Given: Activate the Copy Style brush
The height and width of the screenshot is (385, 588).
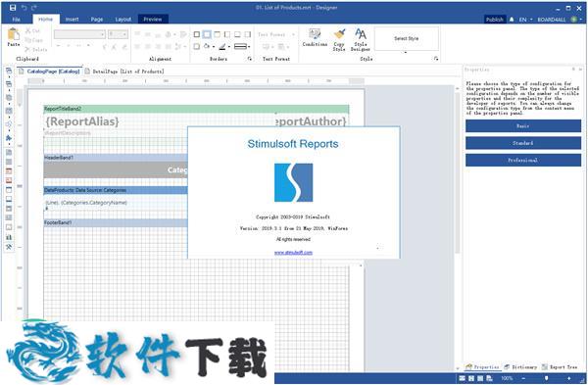Looking at the screenshot, I should 339,40.
